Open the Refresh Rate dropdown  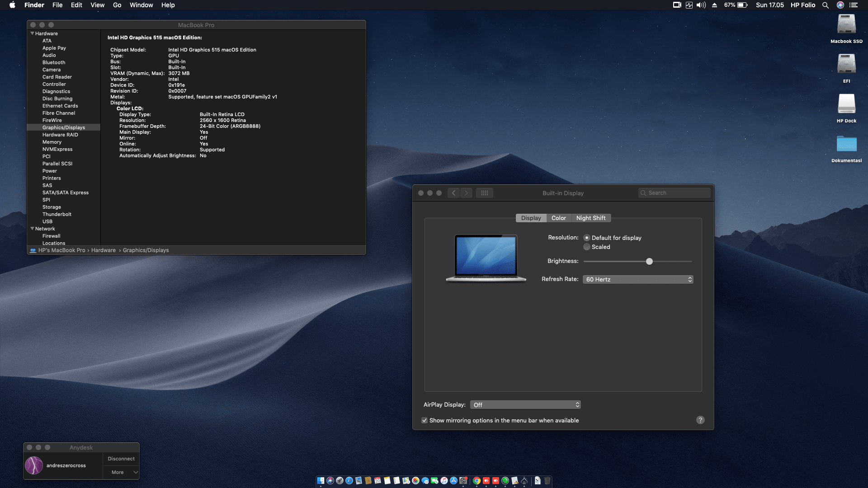click(638, 279)
